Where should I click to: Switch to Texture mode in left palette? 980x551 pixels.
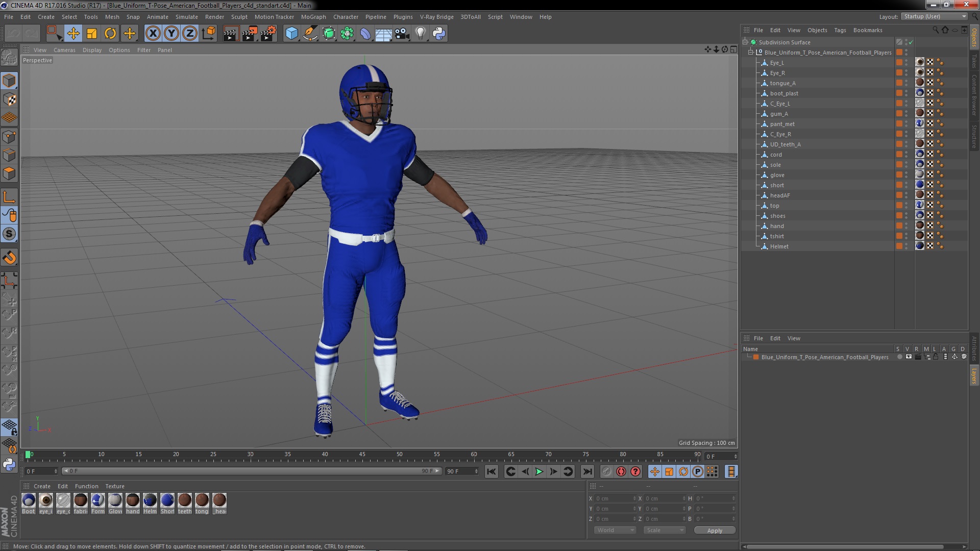point(9,99)
